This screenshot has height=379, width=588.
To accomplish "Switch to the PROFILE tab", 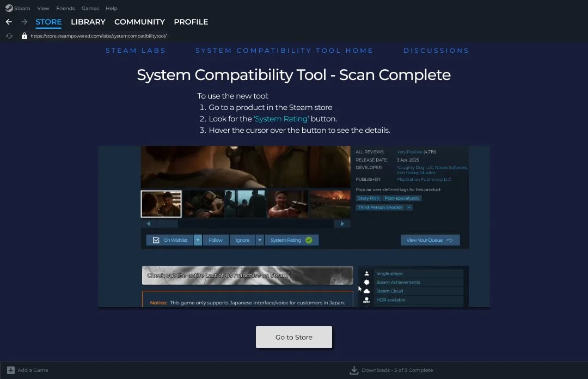I will coord(191,22).
